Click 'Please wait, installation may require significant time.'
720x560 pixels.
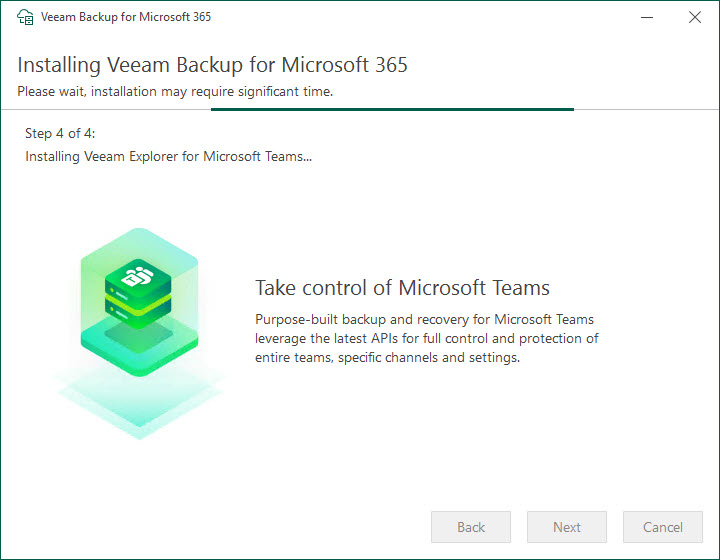tap(175, 91)
